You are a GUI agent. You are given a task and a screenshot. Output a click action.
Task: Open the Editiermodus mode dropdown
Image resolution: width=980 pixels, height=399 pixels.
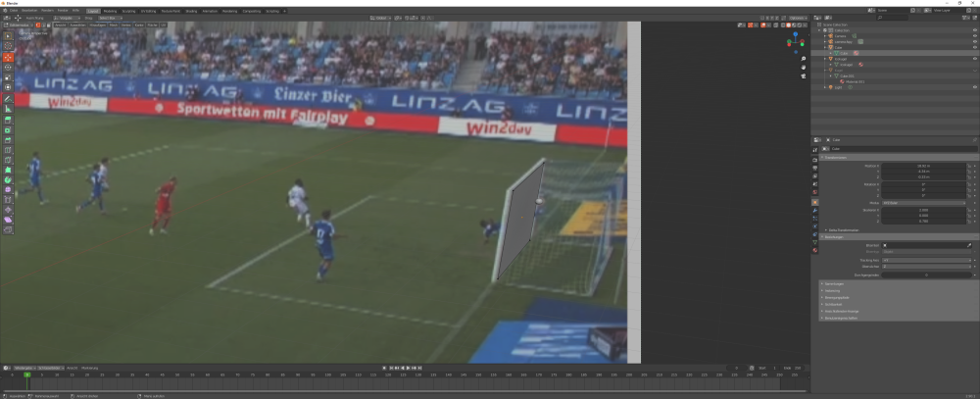click(17, 25)
